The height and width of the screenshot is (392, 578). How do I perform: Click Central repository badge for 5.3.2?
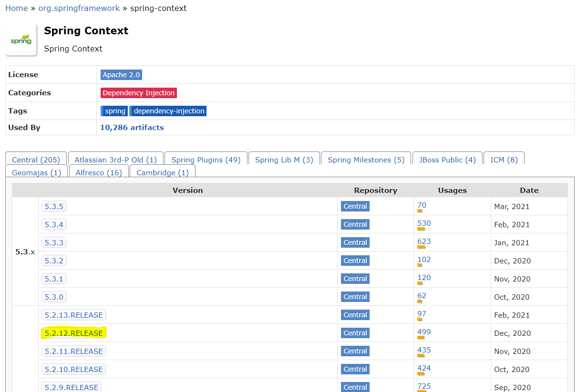pyautogui.click(x=355, y=261)
